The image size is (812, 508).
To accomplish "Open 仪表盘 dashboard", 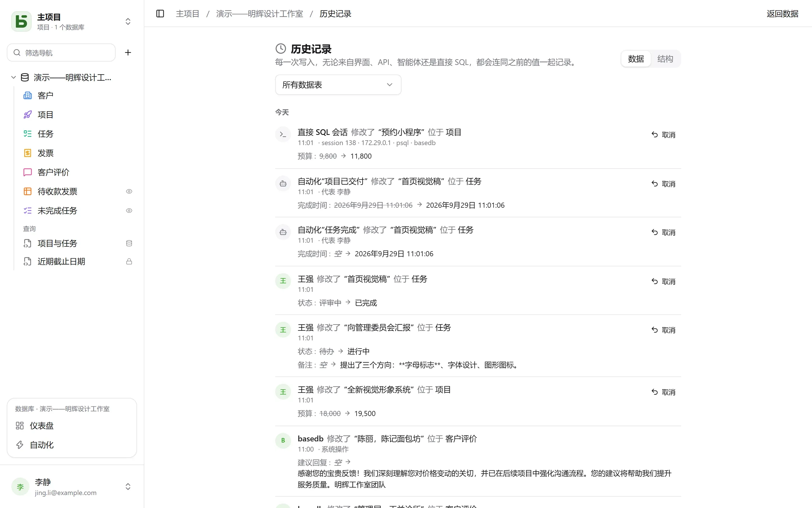I will 72,426.
